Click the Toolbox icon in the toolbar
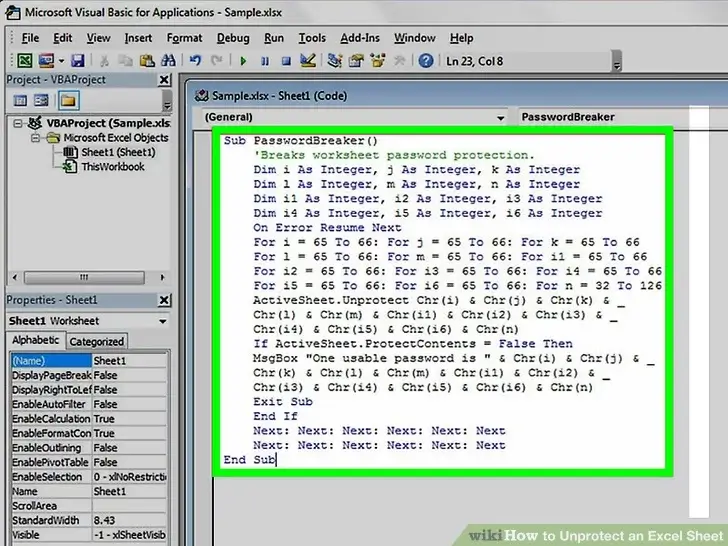This screenshot has height=546, width=728. coord(399,61)
